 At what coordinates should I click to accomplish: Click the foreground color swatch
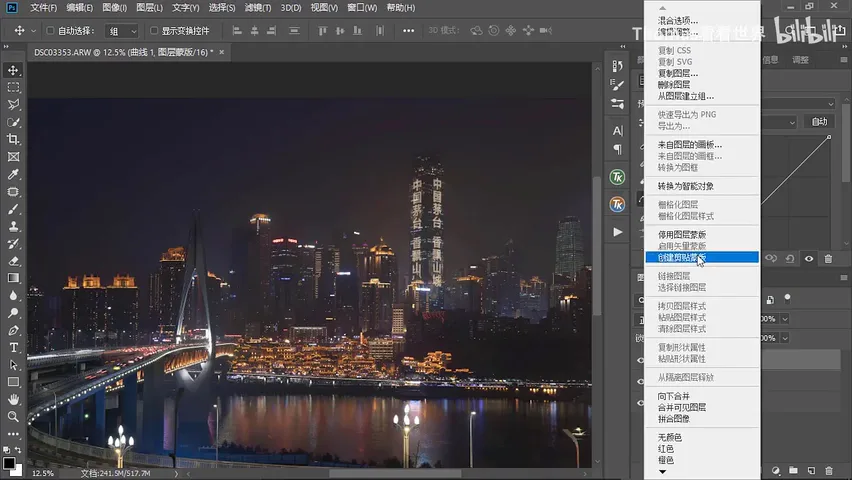pyautogui.click(x=8, y=463)
